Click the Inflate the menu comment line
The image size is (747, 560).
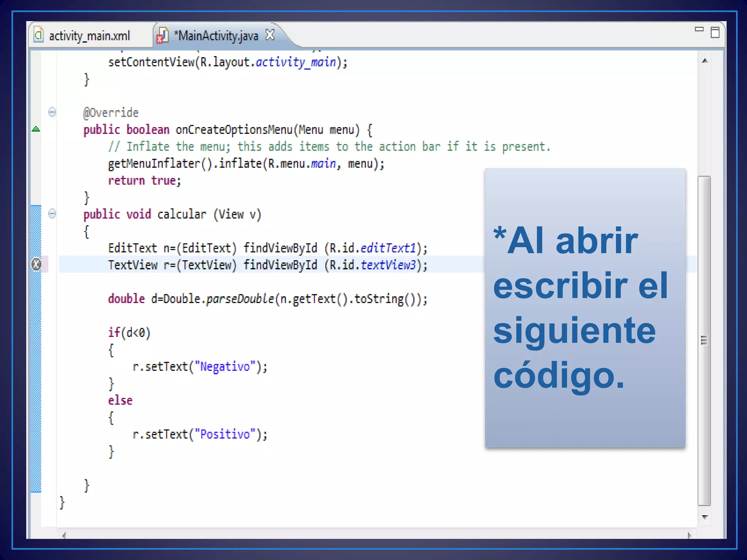pyautogui.click(x=329, y=147)
